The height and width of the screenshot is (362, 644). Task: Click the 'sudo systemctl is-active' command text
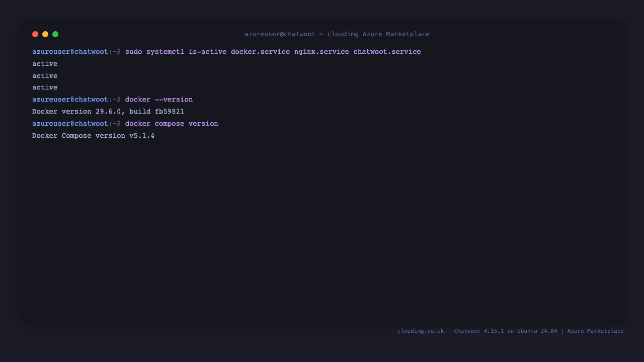(x=176, y=52)
